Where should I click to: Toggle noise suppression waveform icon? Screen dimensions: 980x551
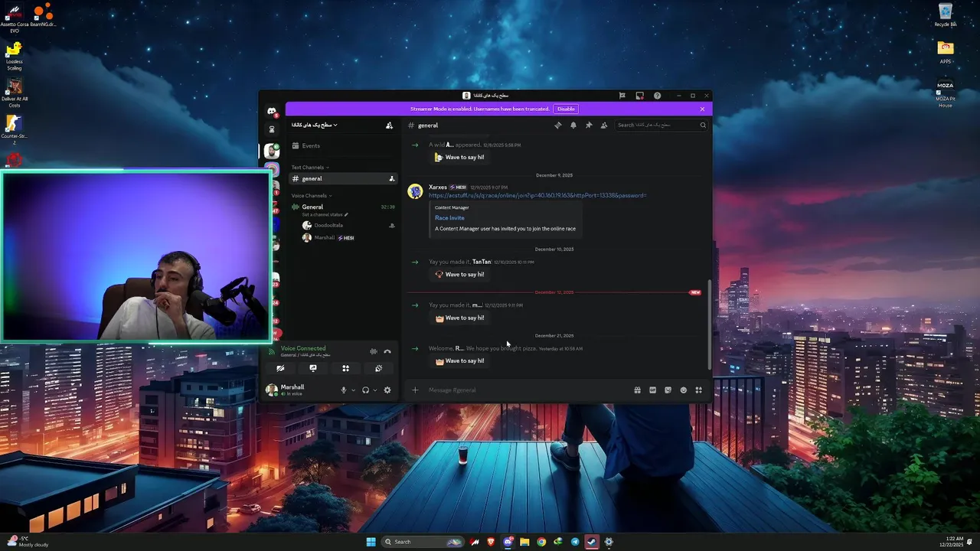point(373,351)
